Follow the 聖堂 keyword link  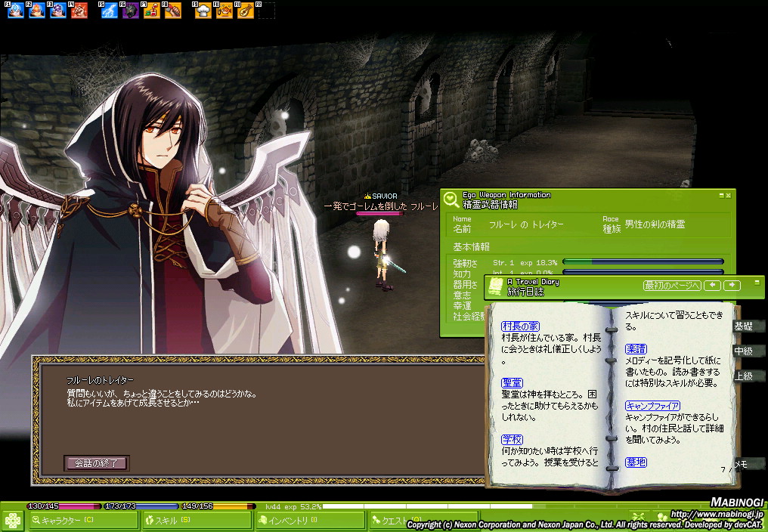pyautogui.click(x=512, y=383)
